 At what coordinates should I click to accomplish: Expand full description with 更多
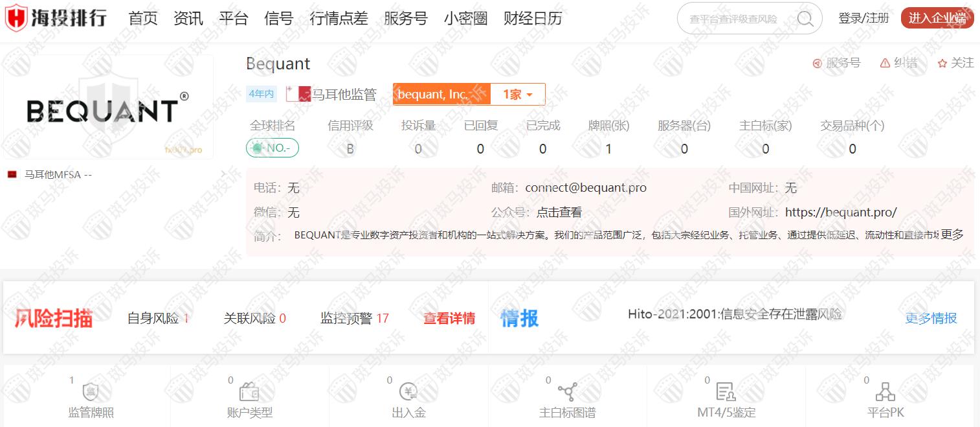(952, 235)
